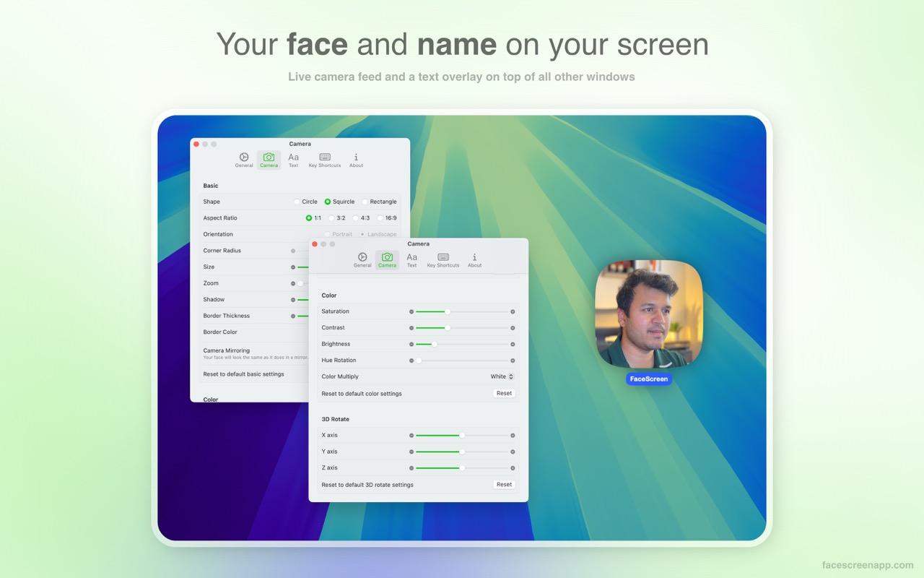Open Key Shortcuts settings via keyboard icon

443,258
